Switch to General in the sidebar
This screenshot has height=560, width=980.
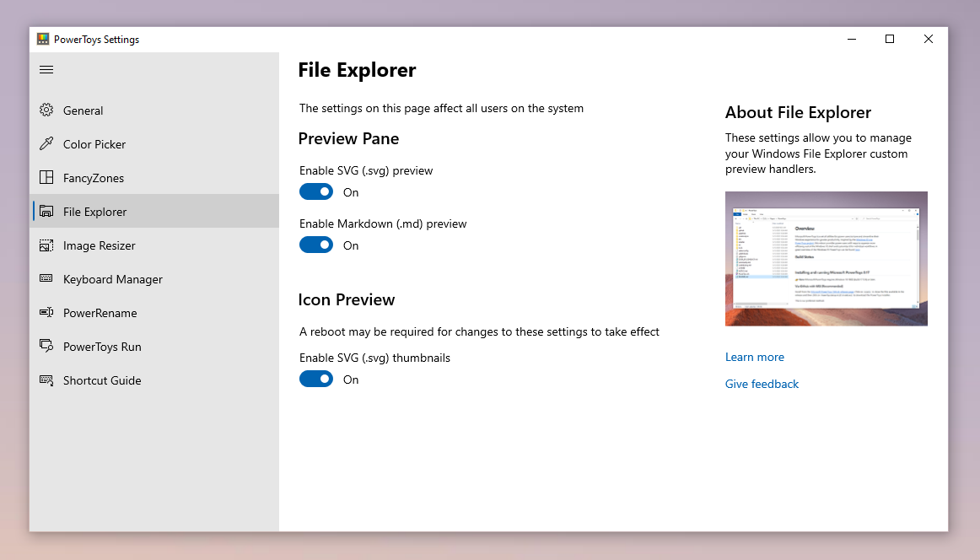(83, 110)
